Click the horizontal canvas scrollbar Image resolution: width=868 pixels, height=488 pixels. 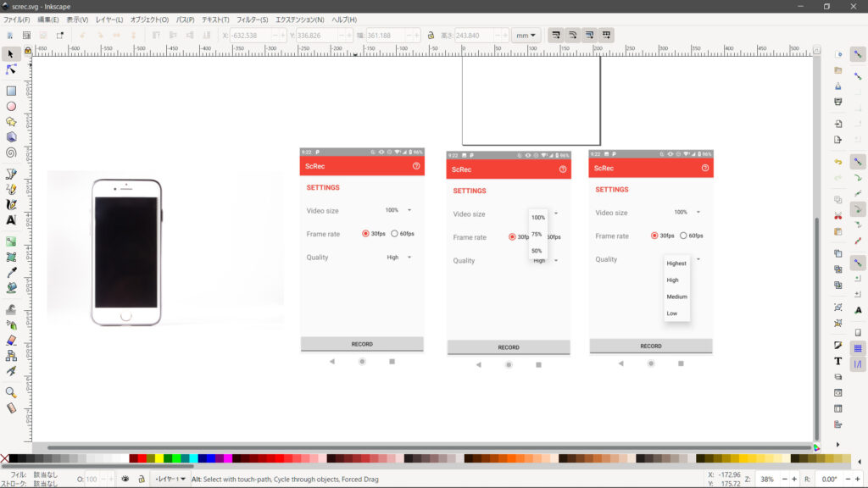429,447
